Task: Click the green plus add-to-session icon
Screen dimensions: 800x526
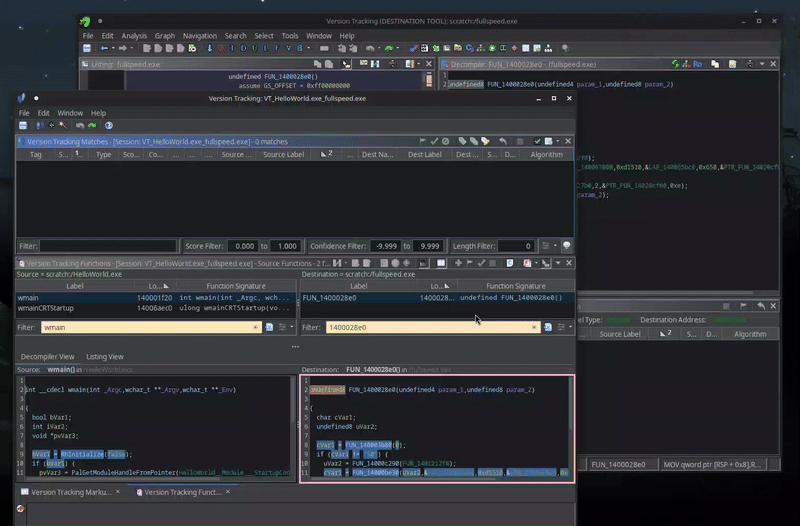Action: (x=51, y=126)
